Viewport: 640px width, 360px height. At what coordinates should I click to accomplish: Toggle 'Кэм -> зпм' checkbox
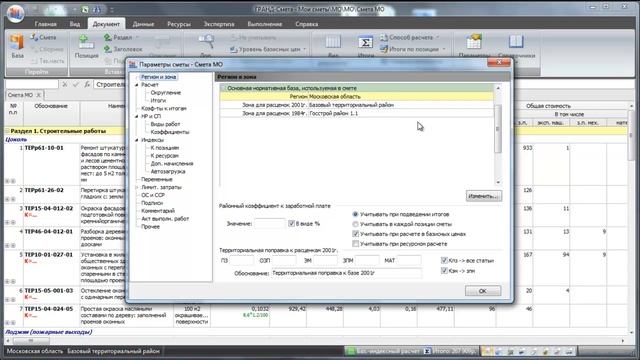pos(444,271)
